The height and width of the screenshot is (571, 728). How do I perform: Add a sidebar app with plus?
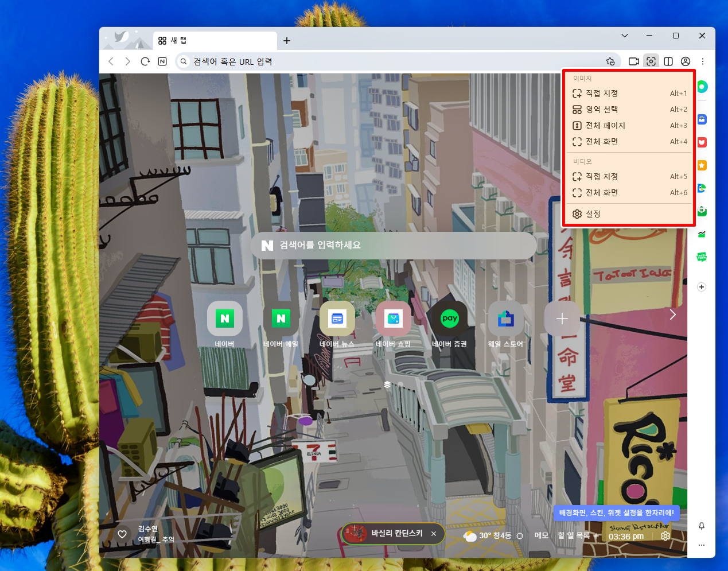pos(702,287)
